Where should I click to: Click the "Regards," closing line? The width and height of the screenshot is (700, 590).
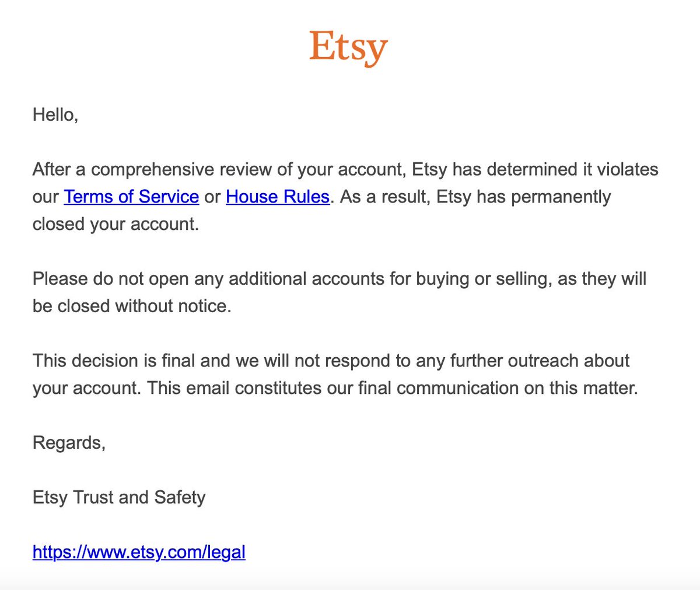pos(69,443)
